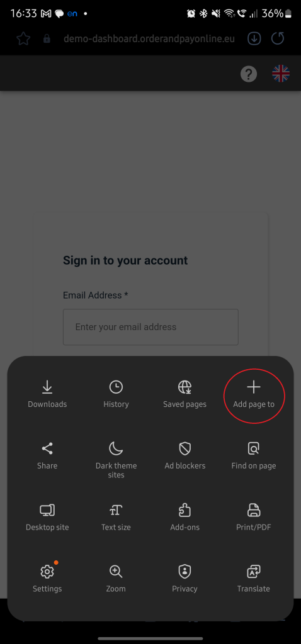
Task: Open Saved pages
Action: 185,395
